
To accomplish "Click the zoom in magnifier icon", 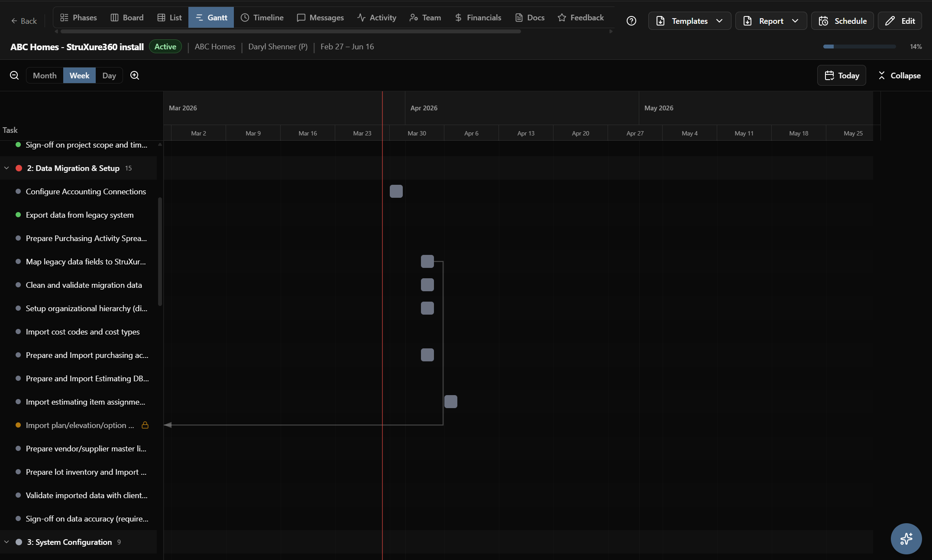I will (134, 75).
